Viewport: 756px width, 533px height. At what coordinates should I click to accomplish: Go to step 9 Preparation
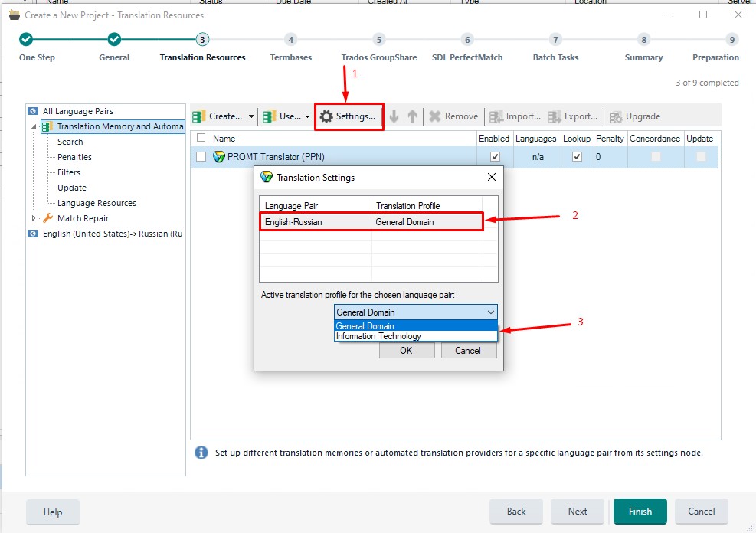point(732,40)
